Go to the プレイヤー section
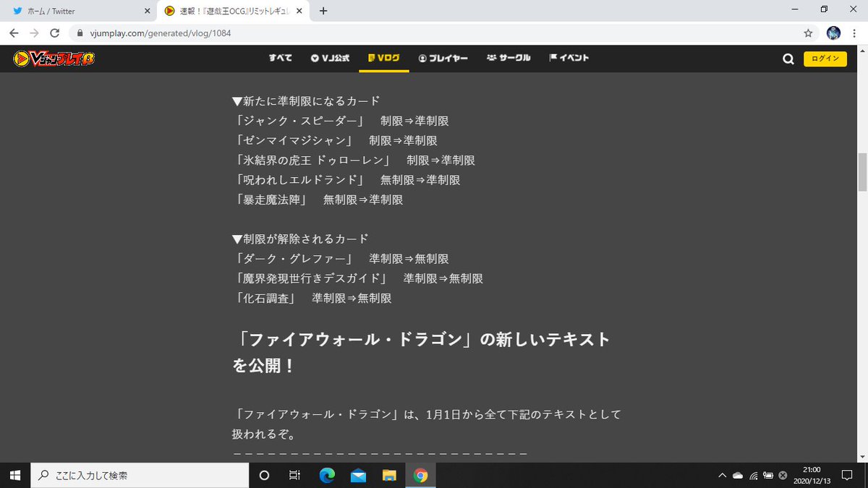 (x=443, y=58)
